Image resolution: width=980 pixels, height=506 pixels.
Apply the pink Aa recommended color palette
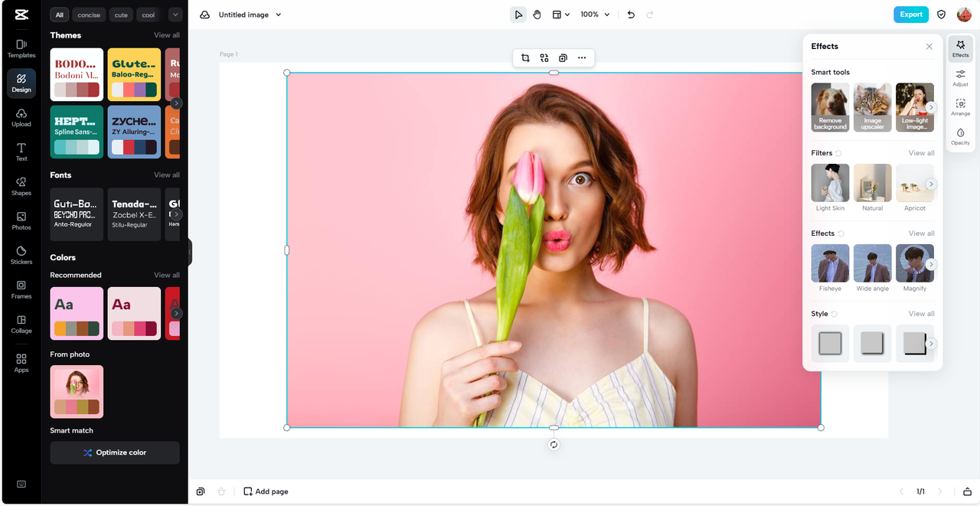(x=77, y=313)
